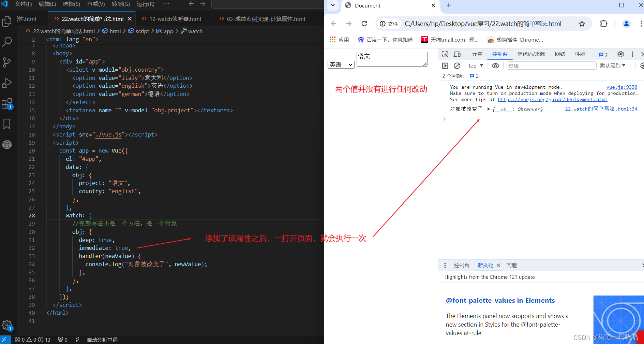
Task: Open the 编辑(E) menu
Action: click(x=47, y=4)
